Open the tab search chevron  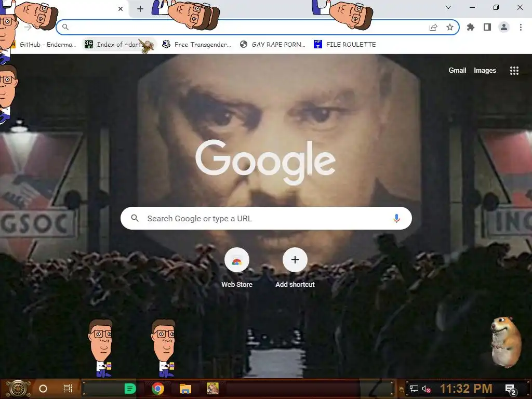[448, 7]
